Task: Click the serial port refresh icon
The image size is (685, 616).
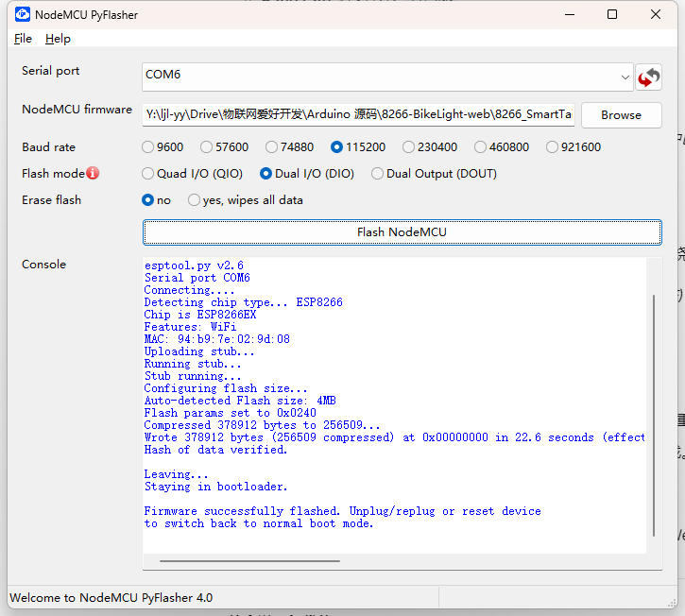Action: [x=648, y=77]
